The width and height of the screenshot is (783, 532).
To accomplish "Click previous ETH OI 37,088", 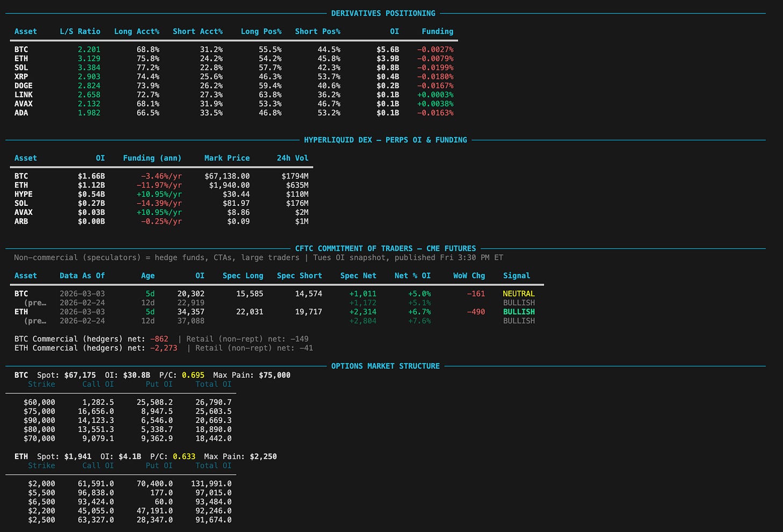I will pyautogui.click(x=191, y=321).
